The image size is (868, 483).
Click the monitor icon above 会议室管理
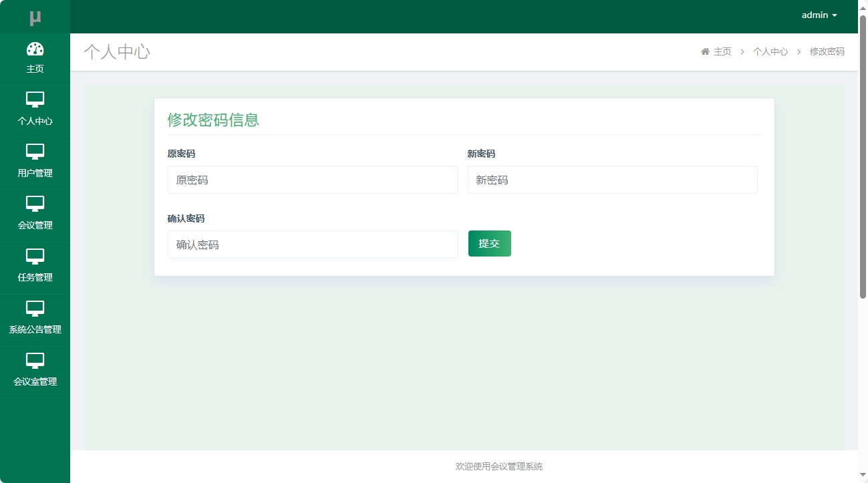[x=35, y=361]
